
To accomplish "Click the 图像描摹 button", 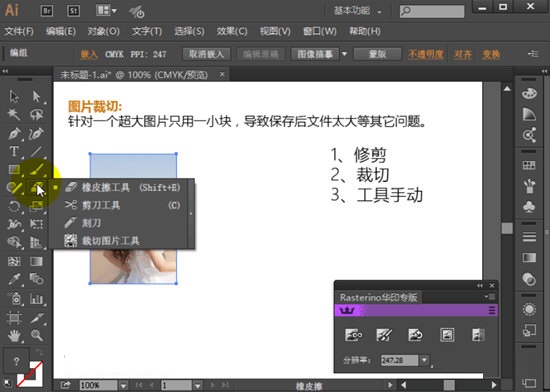I will coord(315,54).
